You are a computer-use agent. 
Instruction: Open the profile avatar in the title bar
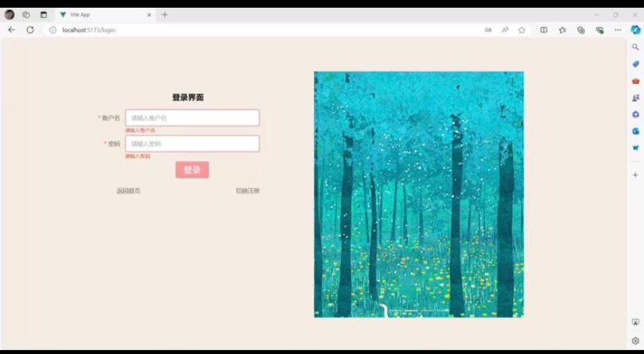coord(9,15)
